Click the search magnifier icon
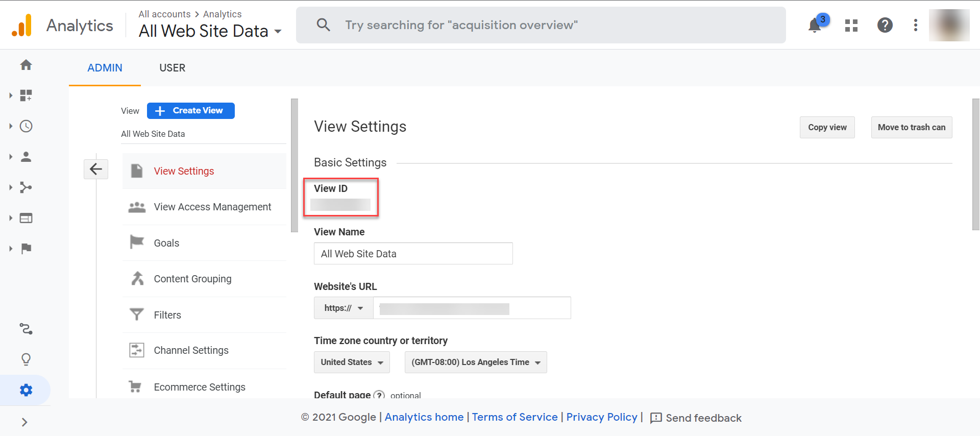 point(323,25)
